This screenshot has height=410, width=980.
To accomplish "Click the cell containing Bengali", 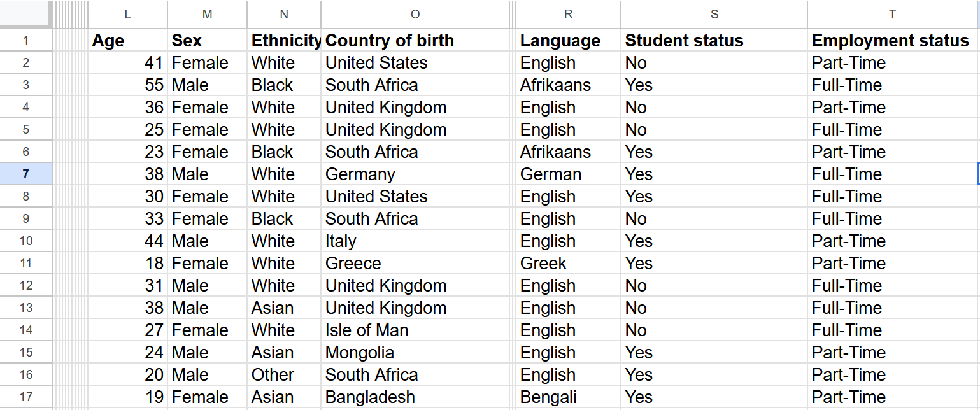I will tap(548, 397).
